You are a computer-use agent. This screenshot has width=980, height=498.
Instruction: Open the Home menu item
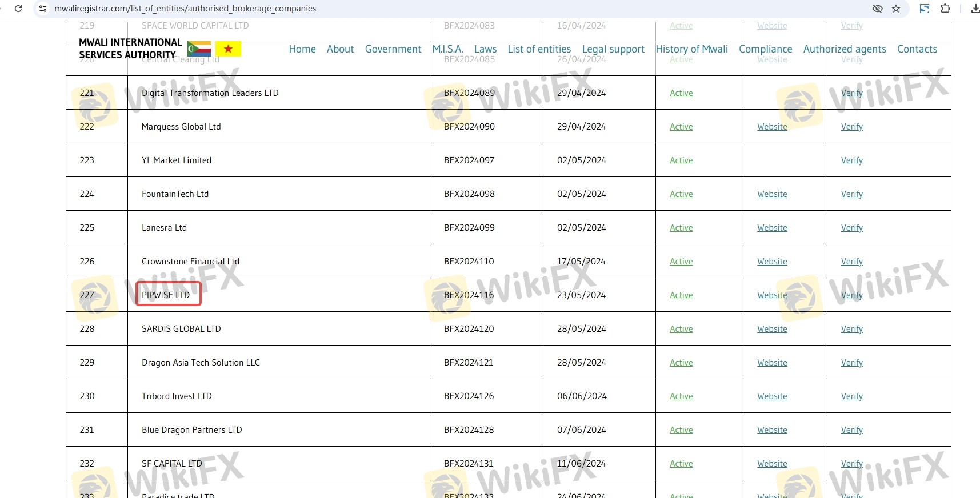coord(302,49)
